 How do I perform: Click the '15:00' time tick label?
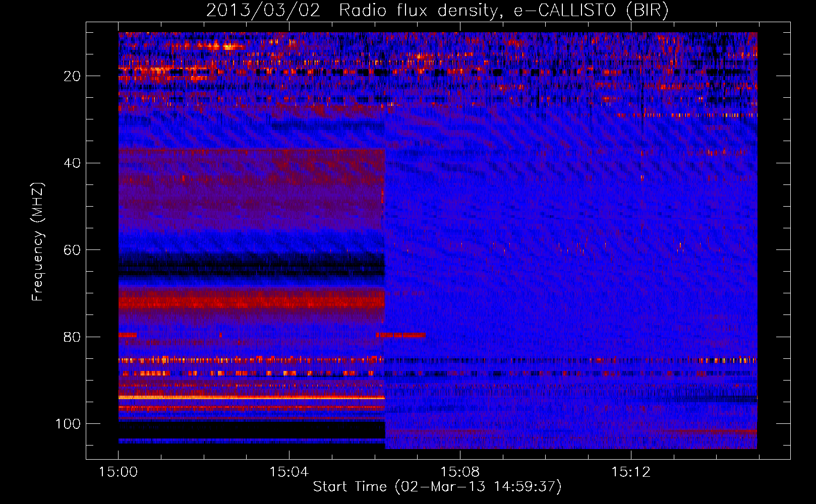119,472
